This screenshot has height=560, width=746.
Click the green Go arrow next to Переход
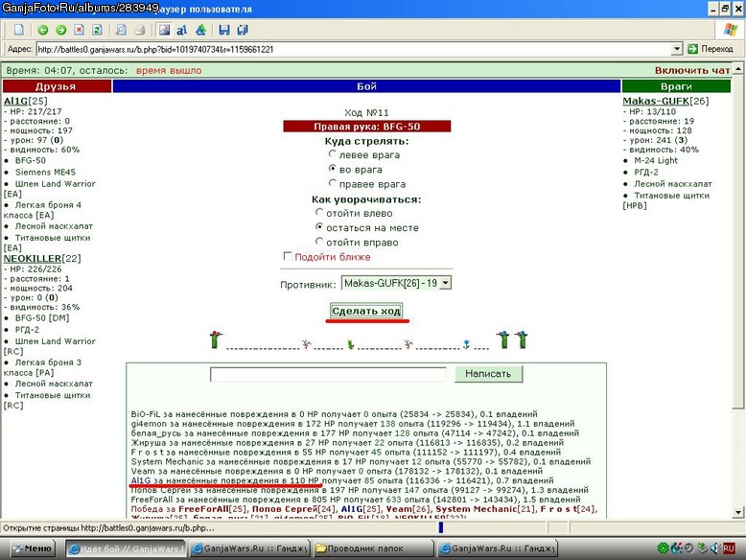692,49
